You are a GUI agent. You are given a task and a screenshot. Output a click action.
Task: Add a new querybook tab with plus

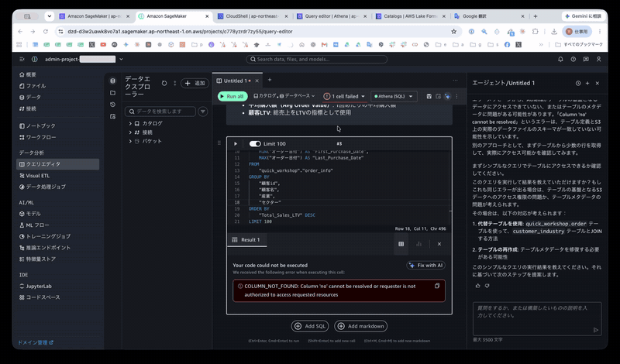click(270, 80)
